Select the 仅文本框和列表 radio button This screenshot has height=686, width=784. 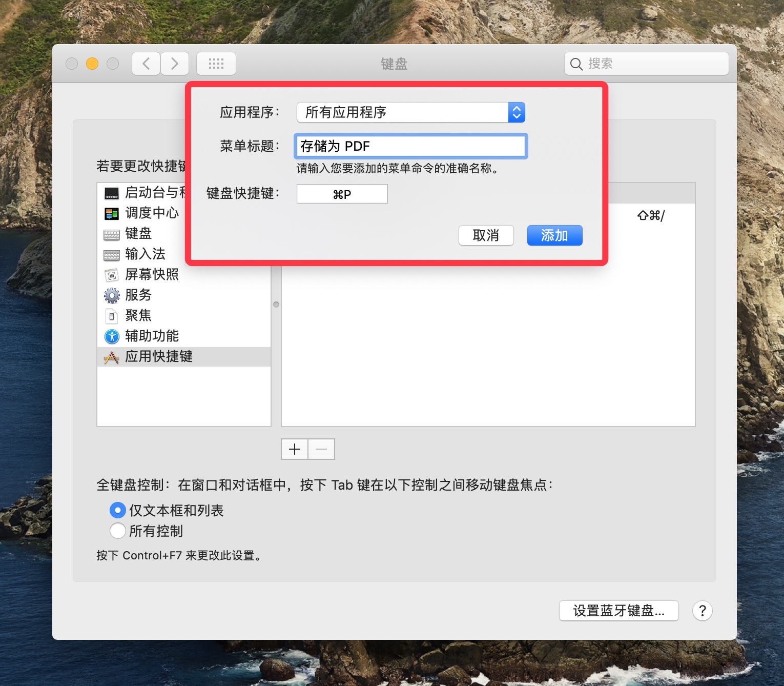(x=118, y=510)
